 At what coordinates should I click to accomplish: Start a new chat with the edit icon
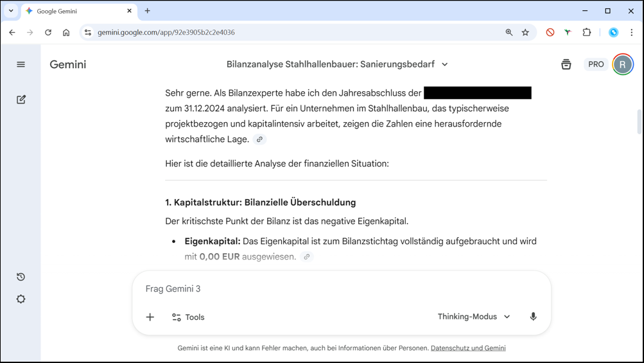[21, 100]
